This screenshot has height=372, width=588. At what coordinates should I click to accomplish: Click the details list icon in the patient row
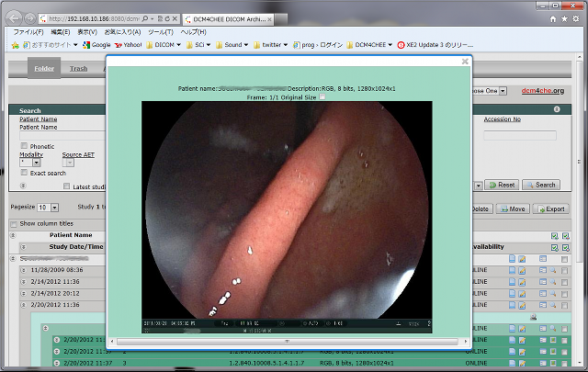click(543, 259)
